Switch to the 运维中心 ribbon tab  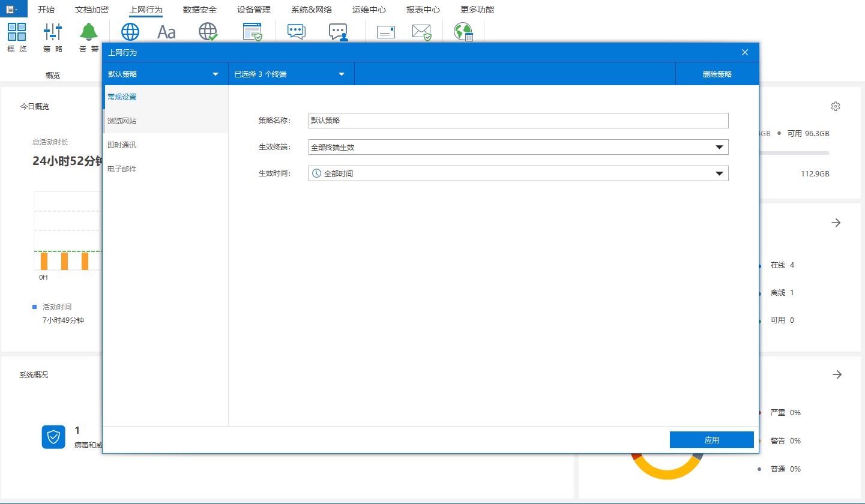click(369, 10)
